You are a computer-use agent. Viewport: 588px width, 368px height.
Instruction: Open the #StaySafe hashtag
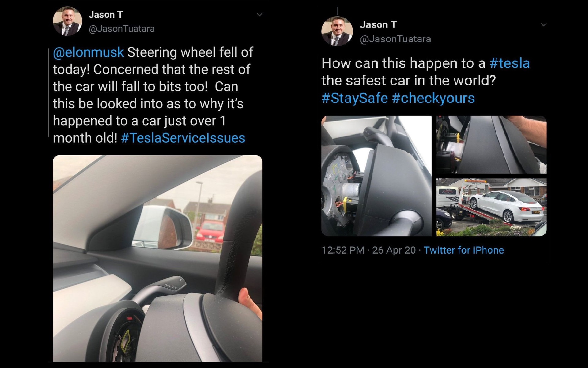[x=355, y=98]
